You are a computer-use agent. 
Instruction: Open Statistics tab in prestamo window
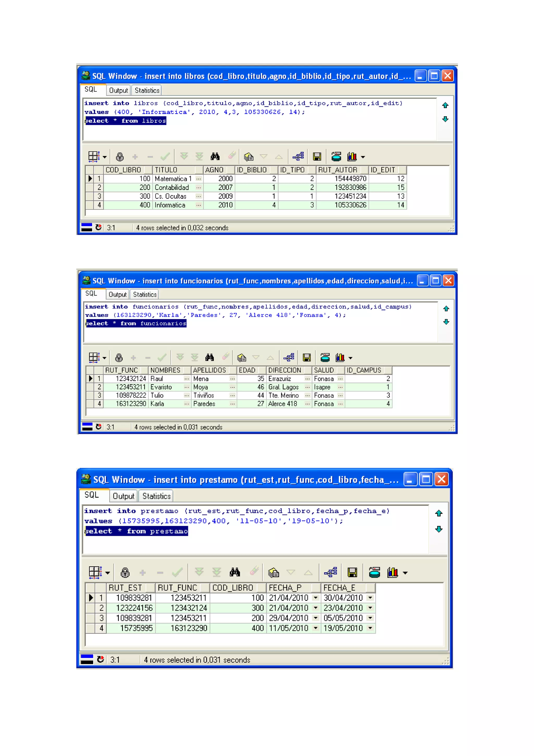click(x=156, y=496)
